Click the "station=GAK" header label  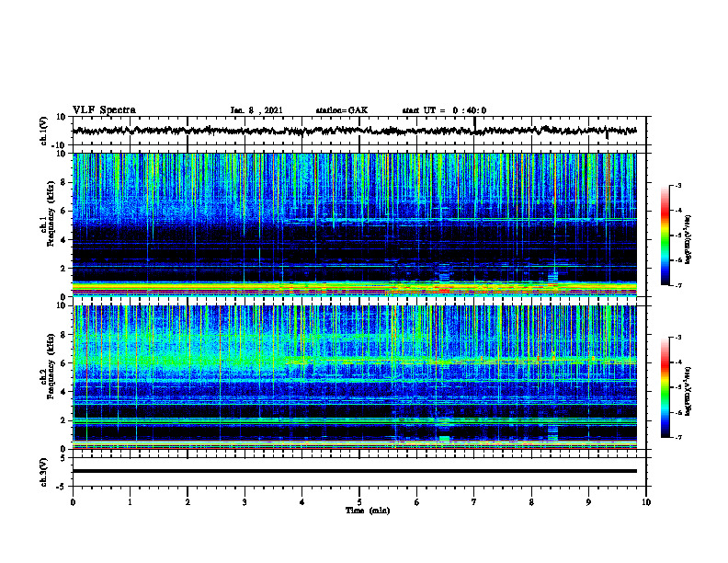[342, 110]
